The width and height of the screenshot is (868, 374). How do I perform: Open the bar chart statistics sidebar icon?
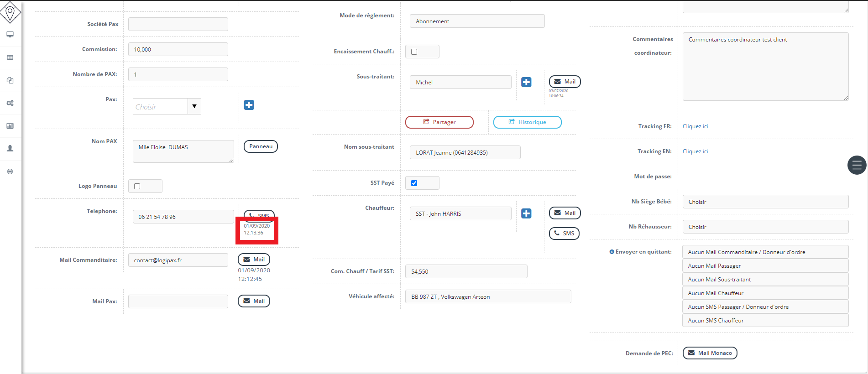pyautogui.click(x=10, y=126)
